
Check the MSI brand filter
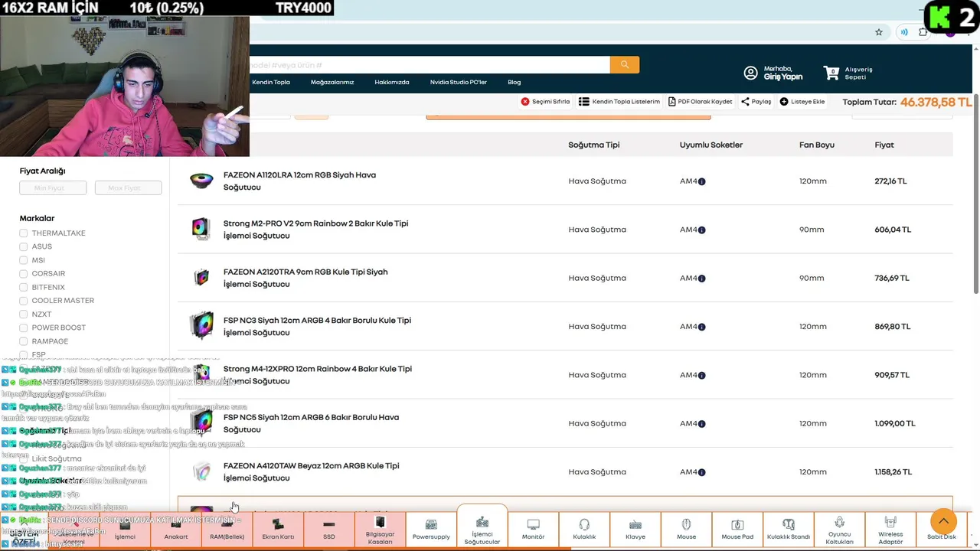coord(24,260)
